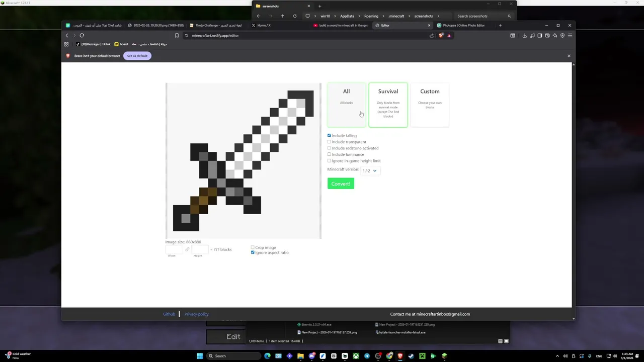Screen dimensions: 644x362
Task: Uncheck Ignore aspect ratio checkbox
Action: pos(253,252)
